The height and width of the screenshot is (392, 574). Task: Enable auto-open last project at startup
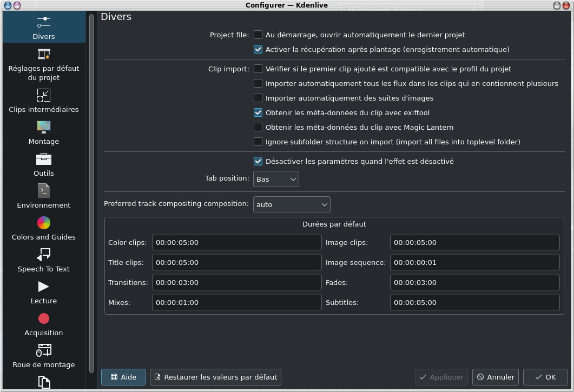(x=258, y=35)
